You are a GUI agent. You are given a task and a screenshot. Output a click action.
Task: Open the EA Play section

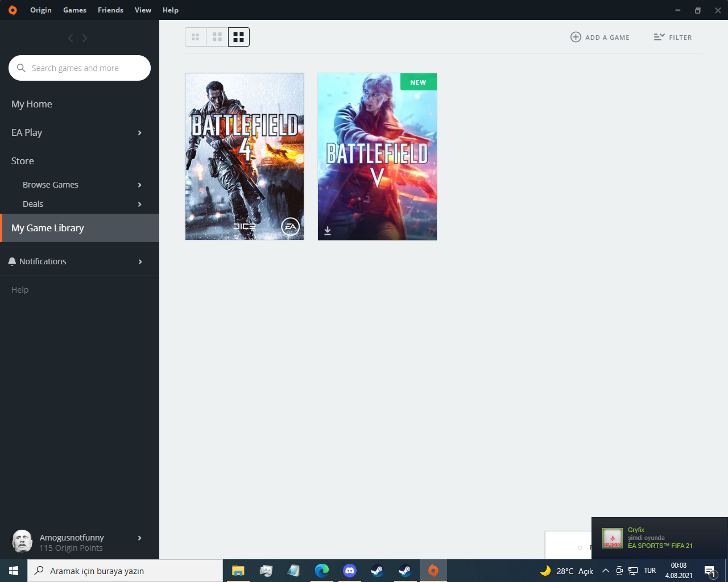click(x=27, y=132)
